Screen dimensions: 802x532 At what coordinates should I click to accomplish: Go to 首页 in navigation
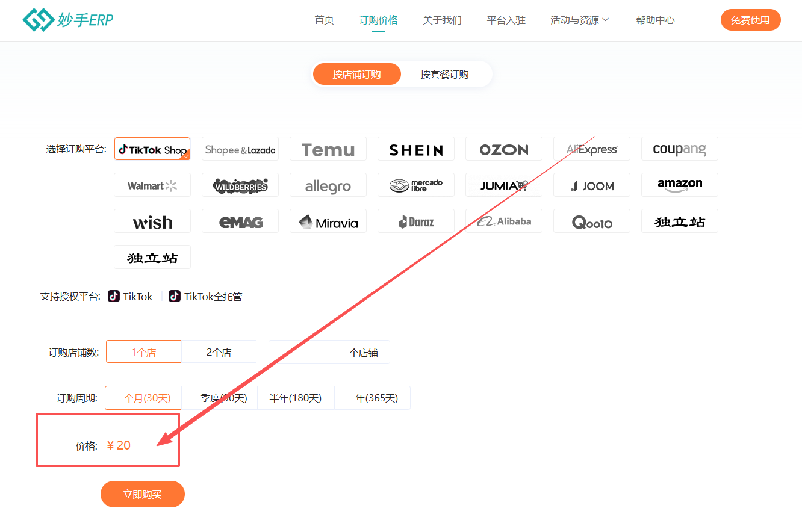pos(324,20)
